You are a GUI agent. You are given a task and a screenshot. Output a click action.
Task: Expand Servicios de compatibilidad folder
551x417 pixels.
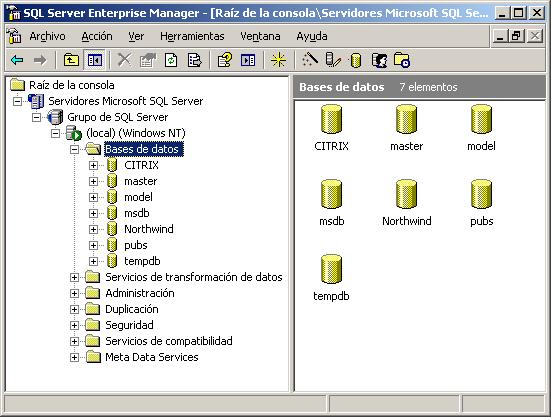(x=74, y=341)
